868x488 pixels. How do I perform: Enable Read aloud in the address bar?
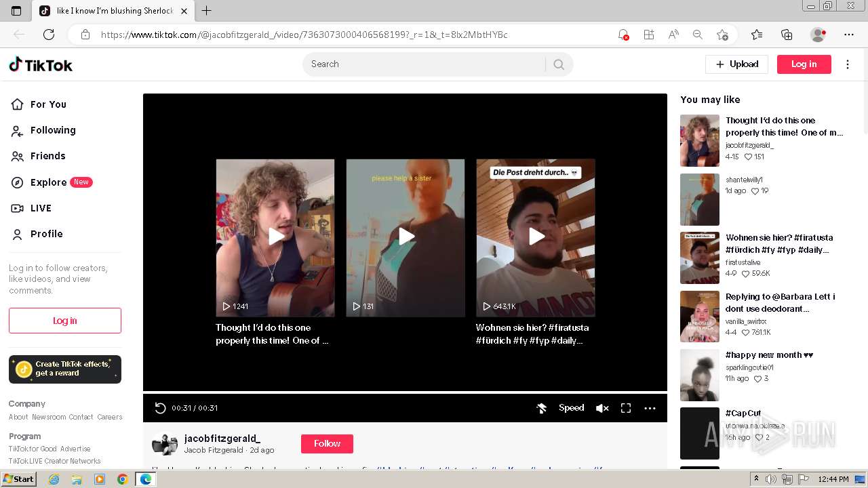pos(673,35)
